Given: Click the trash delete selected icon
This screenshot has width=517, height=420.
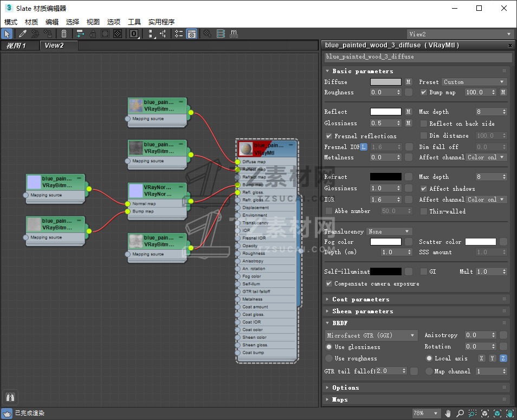Looking at the screenshot, I should pos(64,34).
